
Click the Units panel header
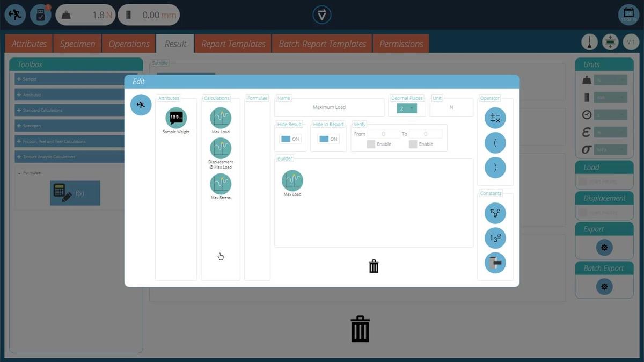coord(604,64)
